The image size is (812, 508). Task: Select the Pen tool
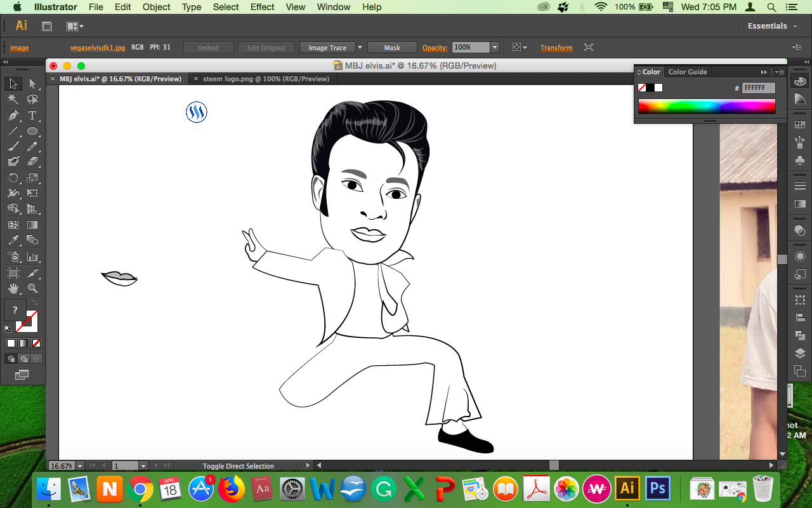tap(13, 116)
